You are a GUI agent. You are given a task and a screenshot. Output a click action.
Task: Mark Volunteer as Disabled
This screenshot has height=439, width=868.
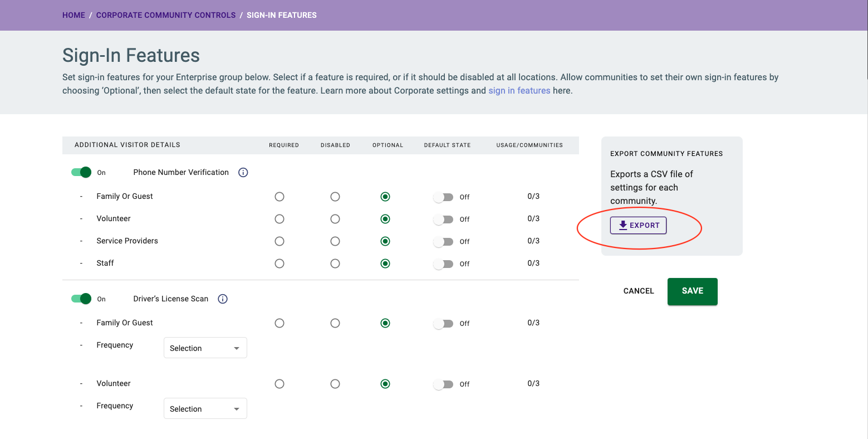pyautogui.click(x=335, y=219)
